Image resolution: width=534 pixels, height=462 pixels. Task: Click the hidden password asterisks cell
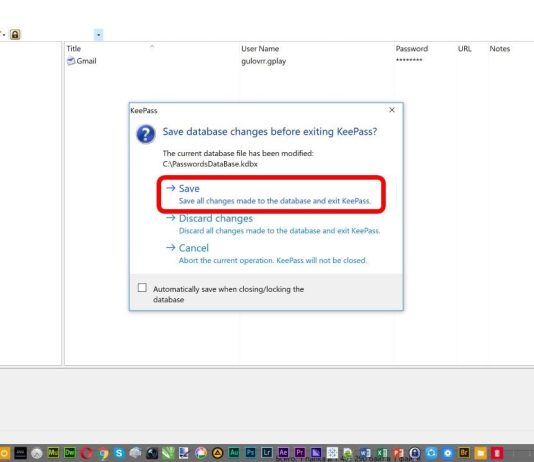[409, 60]
